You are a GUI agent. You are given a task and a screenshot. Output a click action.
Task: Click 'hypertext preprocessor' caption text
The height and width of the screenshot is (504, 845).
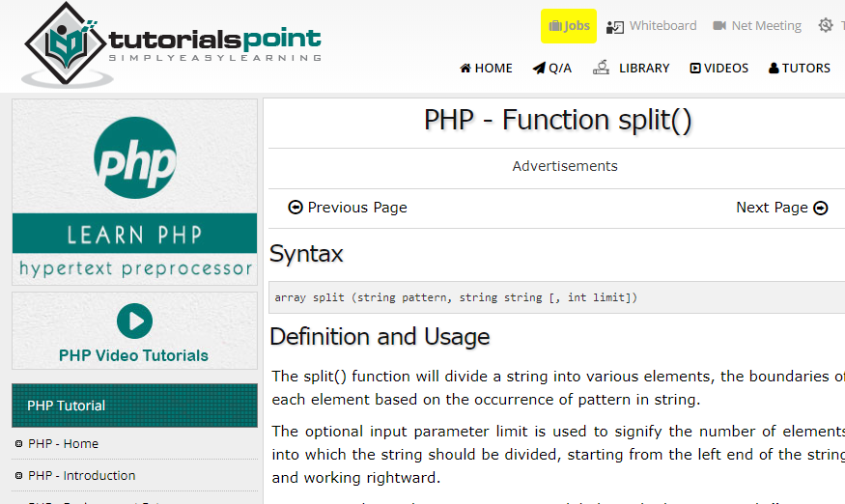pos(136,268)
